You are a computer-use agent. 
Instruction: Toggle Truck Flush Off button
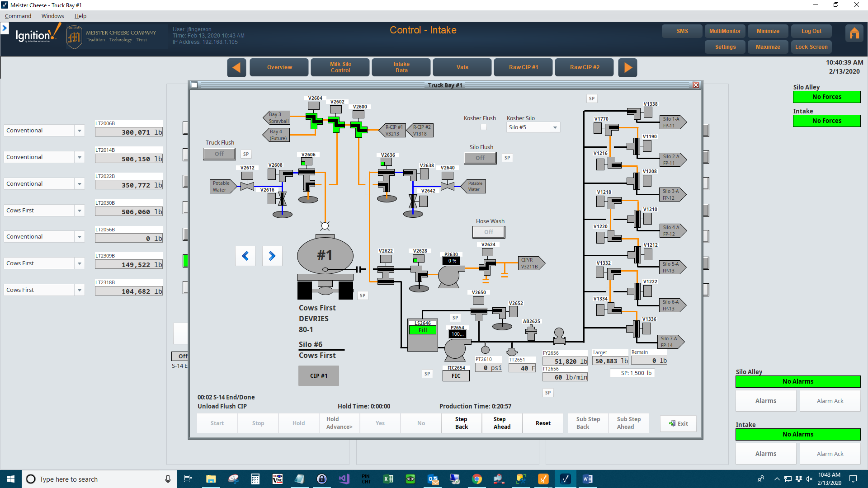click(219, 154)
